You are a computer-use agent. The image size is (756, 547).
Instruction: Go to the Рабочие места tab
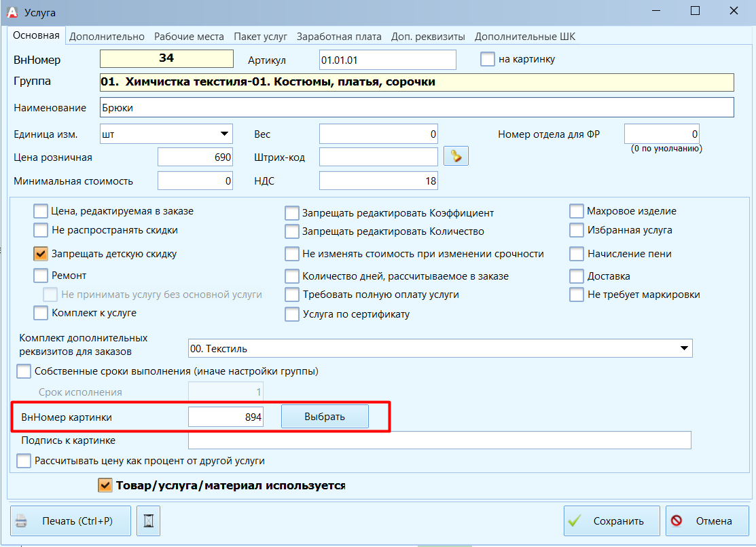point(189,37)
